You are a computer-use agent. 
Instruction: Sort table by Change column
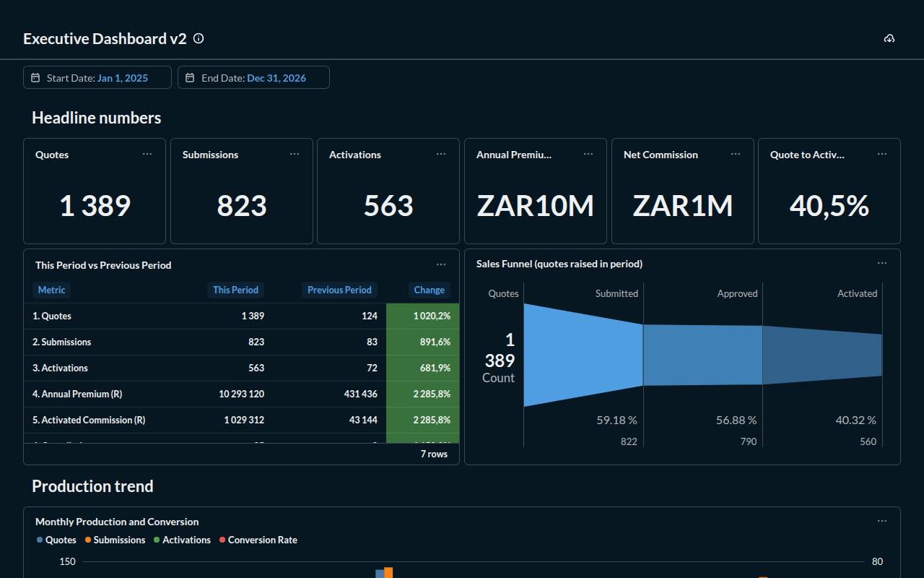pyautogui.click(x=430, y=290)
